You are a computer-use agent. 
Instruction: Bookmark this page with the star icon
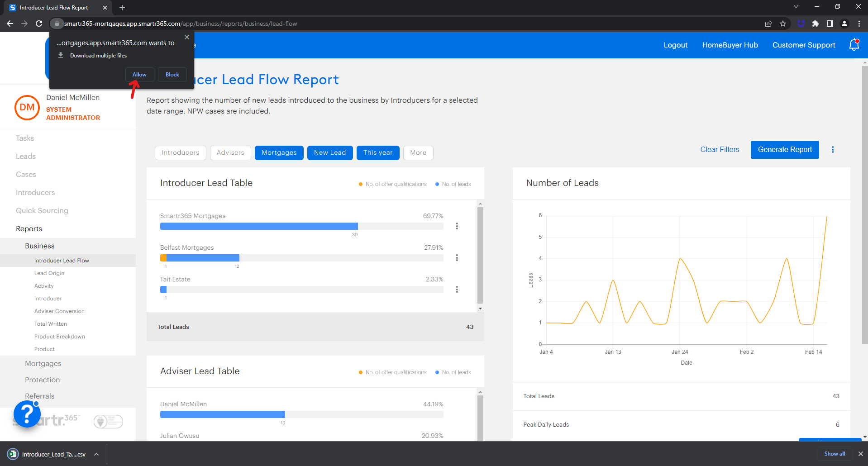tap(783, 24)
